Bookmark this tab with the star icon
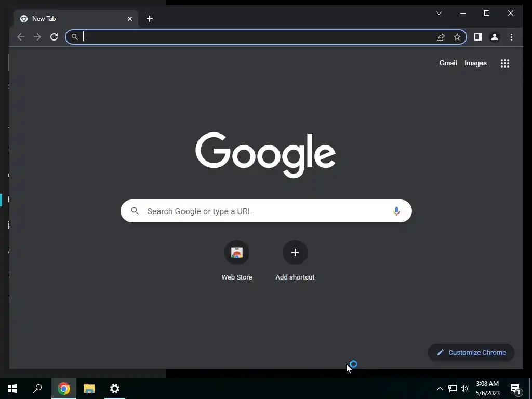This screenshot has width=532, height=399. 457,37
